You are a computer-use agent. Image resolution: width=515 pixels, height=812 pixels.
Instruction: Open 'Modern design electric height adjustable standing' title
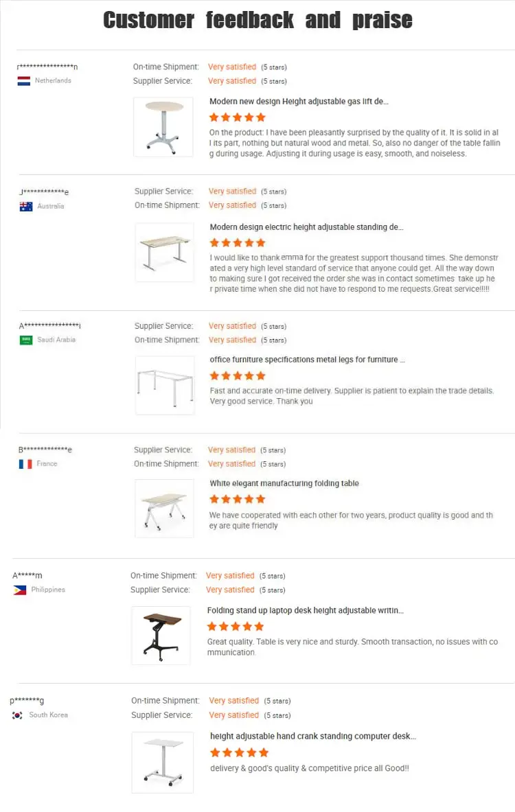coord(306,227)
